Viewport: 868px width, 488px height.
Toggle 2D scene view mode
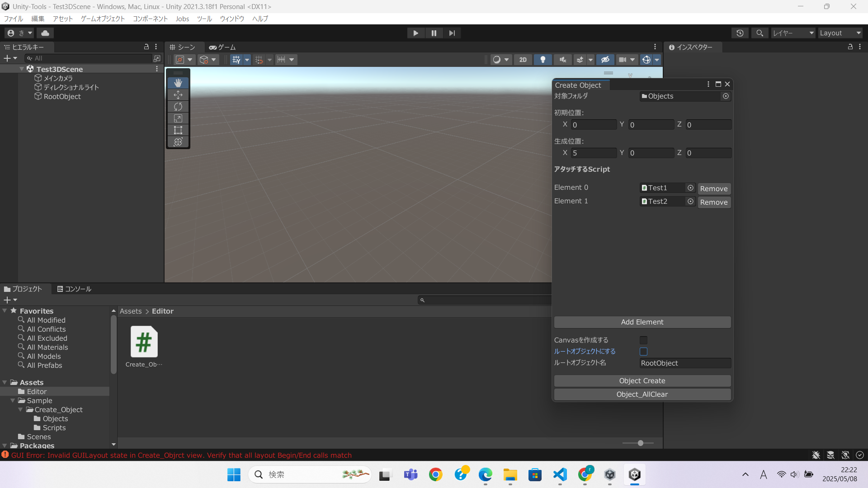523,60
